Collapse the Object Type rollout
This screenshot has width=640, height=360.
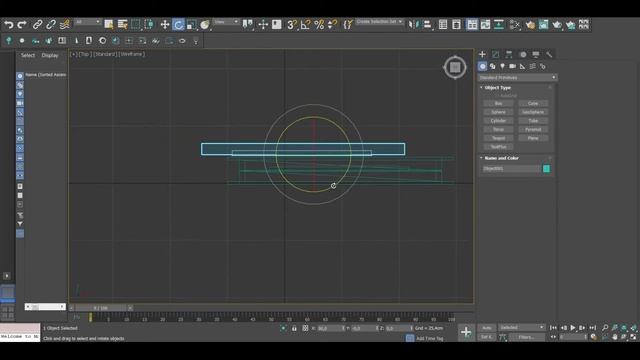(x=498, y=88)
